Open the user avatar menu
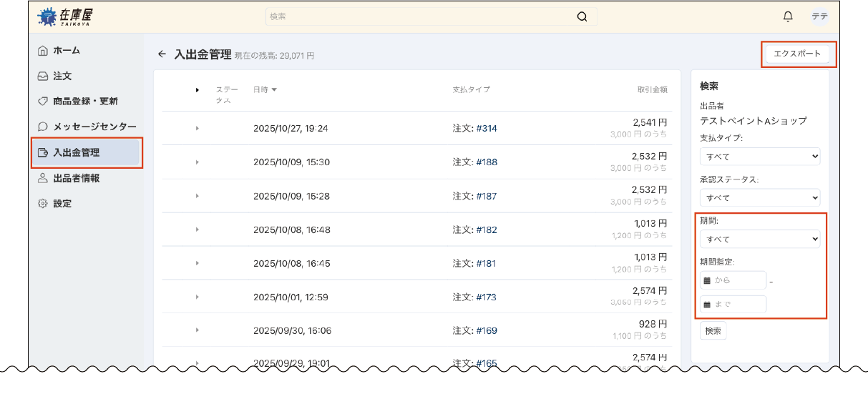 pyautogui.click(x=819, y=16)
